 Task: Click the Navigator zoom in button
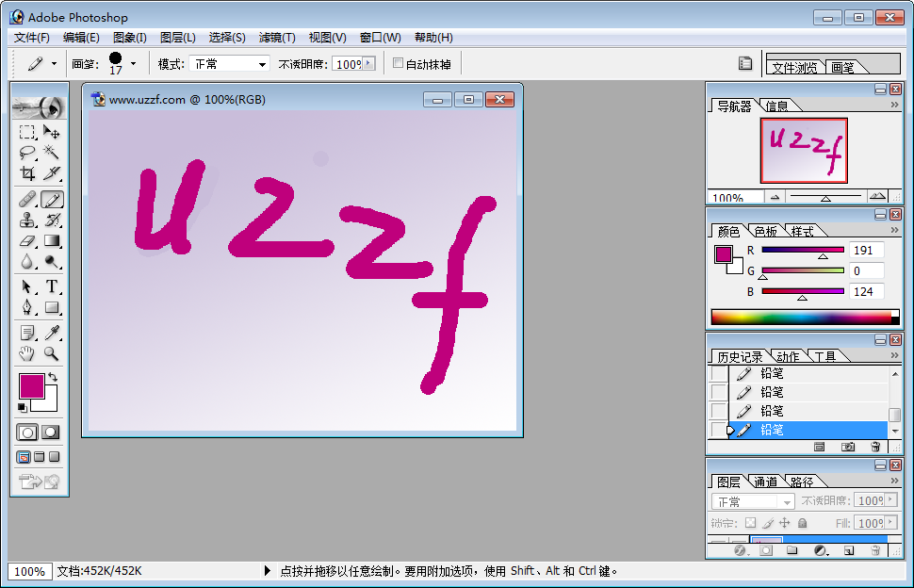(x=877, y=196)
